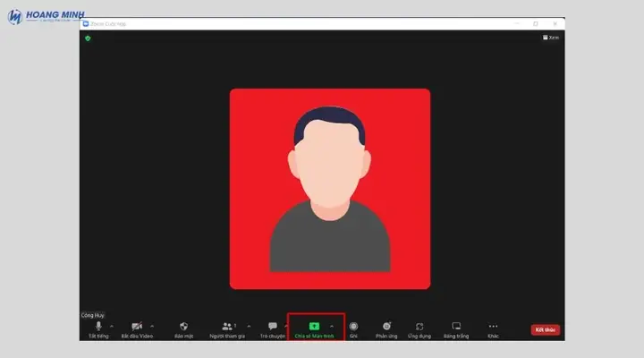Open the Bảo mật security shield
Viewport: 644px width, 358px height.
(183, 329)
